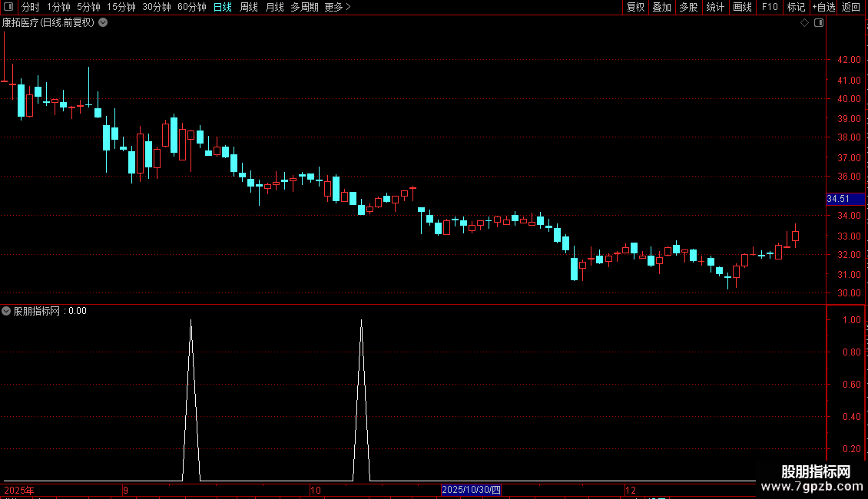Select the 5分钟 period tab

[x=88, y=7]
